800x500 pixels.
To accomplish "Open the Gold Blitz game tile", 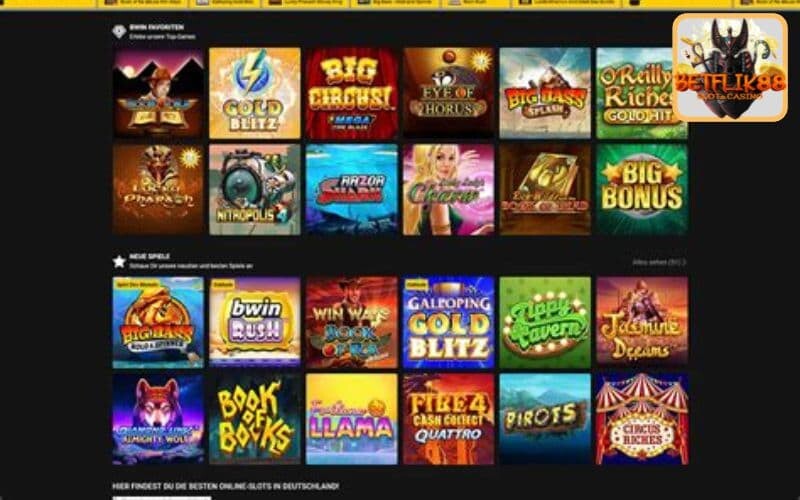I will pyautogui.click(x=255, y=93).
